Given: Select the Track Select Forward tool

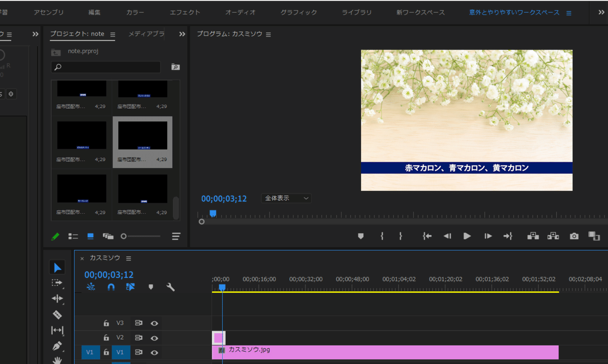Looking at the screenshot, I should (x=57, y=283).
